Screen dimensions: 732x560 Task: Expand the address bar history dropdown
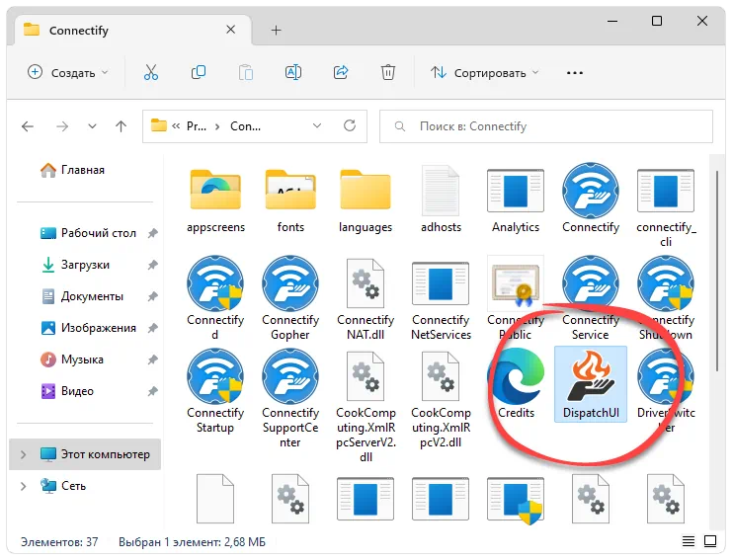pos(317,126)
